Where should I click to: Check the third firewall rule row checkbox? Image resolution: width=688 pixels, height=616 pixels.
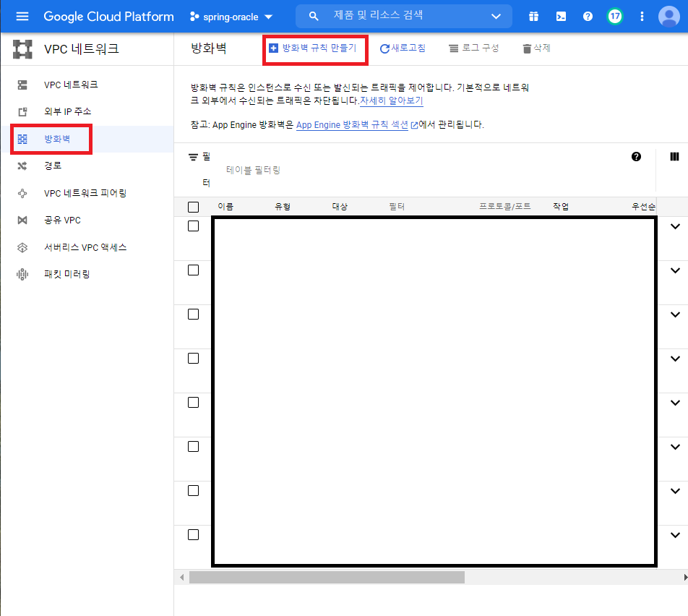(193, 315)
